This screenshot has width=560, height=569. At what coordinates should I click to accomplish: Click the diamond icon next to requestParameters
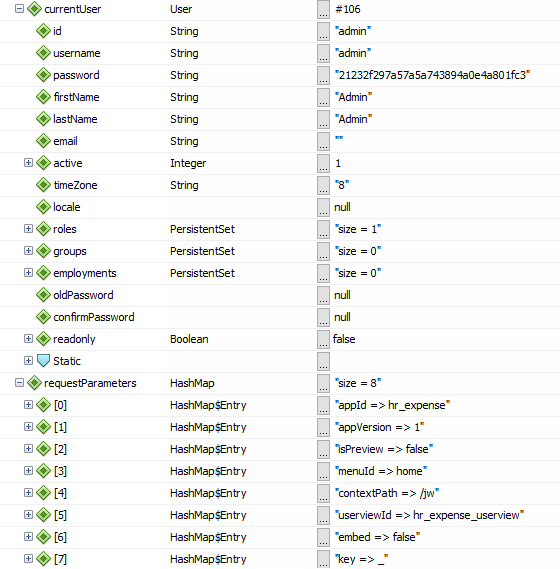click(x=34, y=383)
